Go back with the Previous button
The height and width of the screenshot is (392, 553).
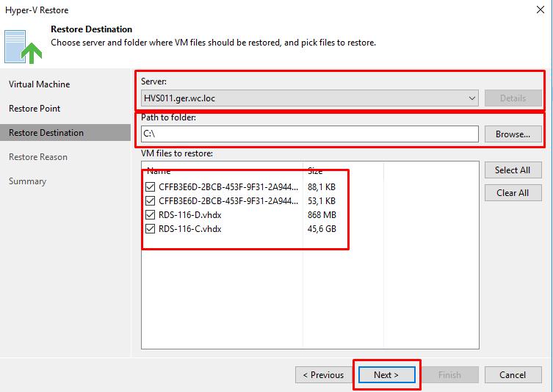324,374
